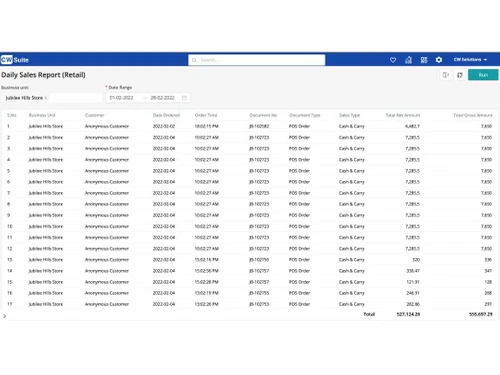Click the column settings icon beside Run
Image resolution: width=500 pixels, height=375 pixels.
click(x=460, y=75)
